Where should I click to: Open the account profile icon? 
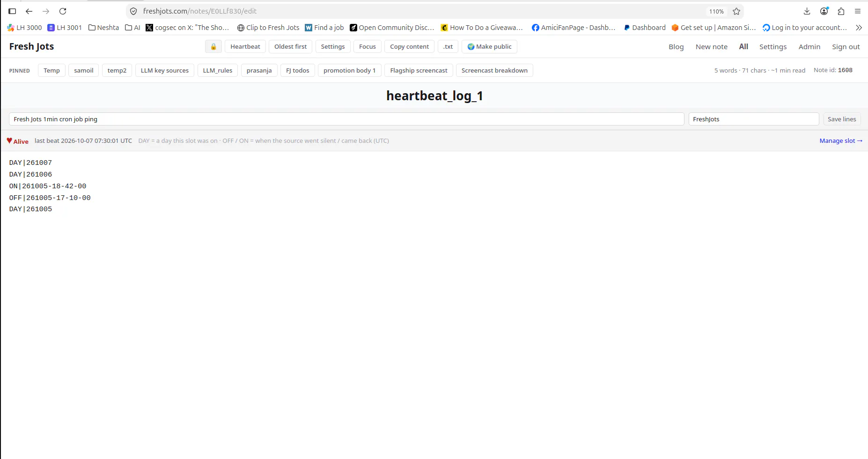point(824,11)
